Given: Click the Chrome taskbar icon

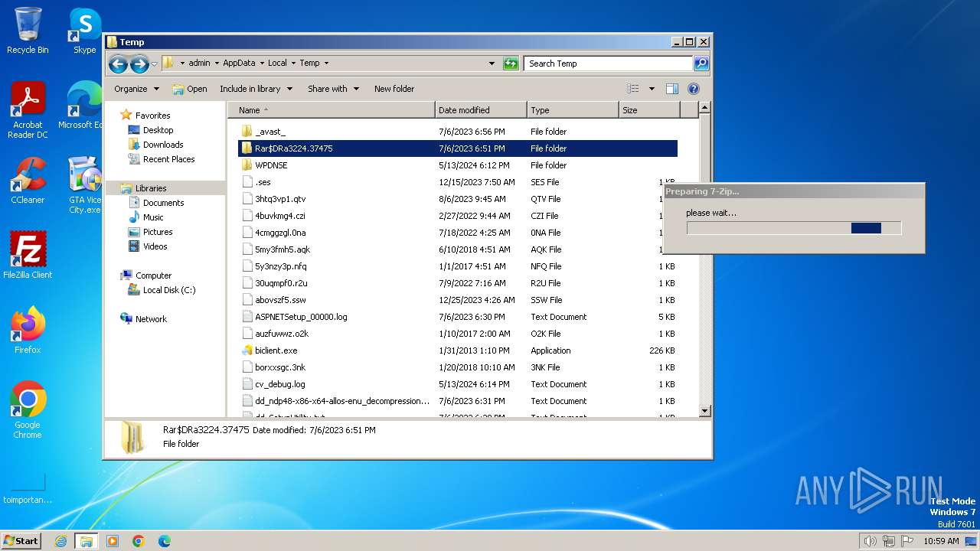Looking at the screenshot, I should (138, 541).
